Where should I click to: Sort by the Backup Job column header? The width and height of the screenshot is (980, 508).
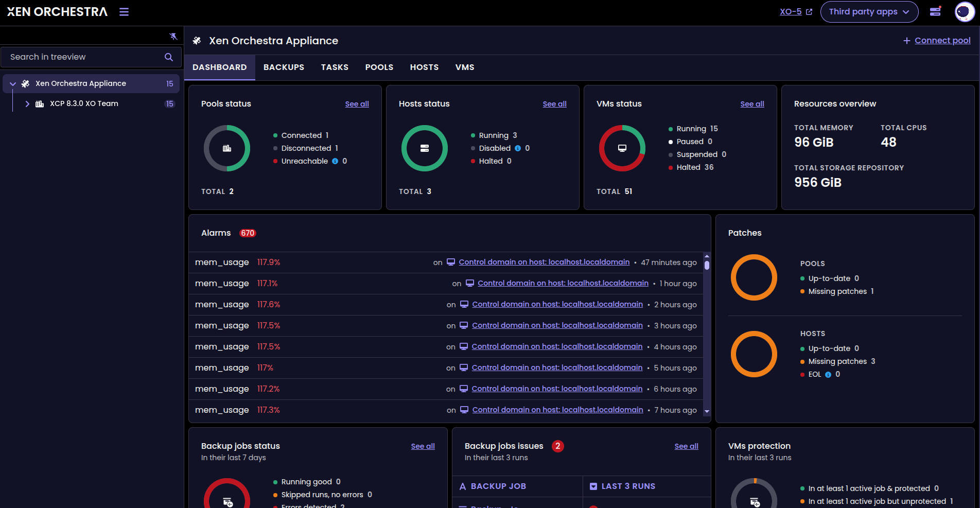[x=498, y=486]
